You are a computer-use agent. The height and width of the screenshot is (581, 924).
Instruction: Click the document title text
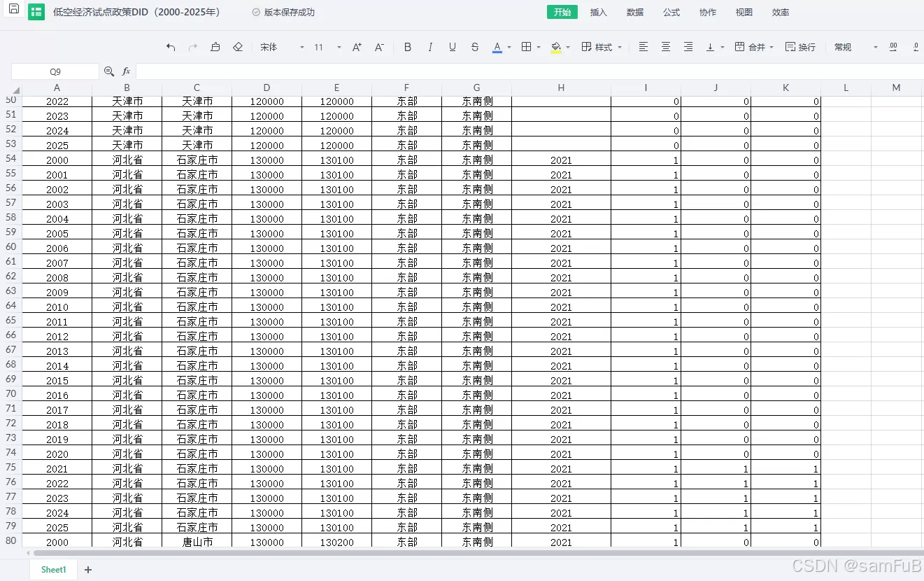[137, 12]
